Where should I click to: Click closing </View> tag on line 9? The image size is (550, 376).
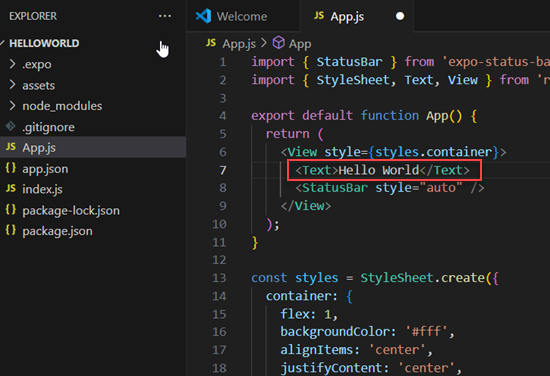tap(306, 206)
